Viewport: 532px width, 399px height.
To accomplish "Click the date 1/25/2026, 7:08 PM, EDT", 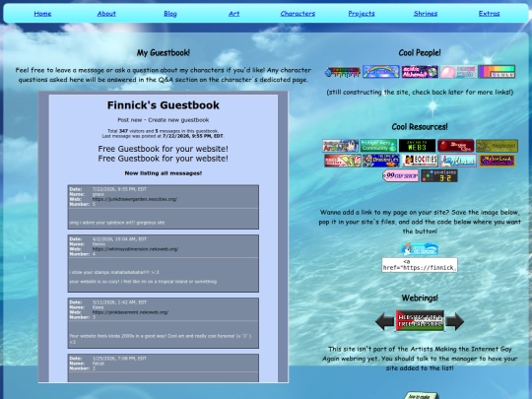I will coord(119,359).
